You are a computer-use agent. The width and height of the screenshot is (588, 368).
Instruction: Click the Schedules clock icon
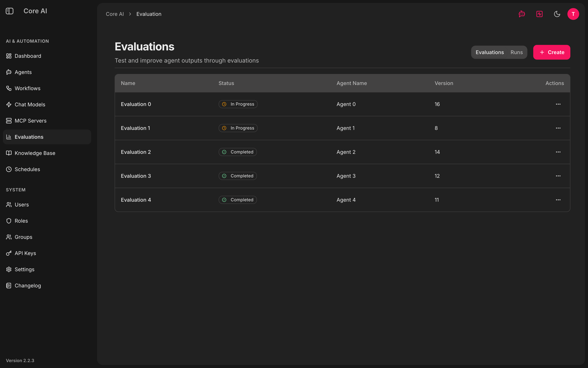[9, 169]
